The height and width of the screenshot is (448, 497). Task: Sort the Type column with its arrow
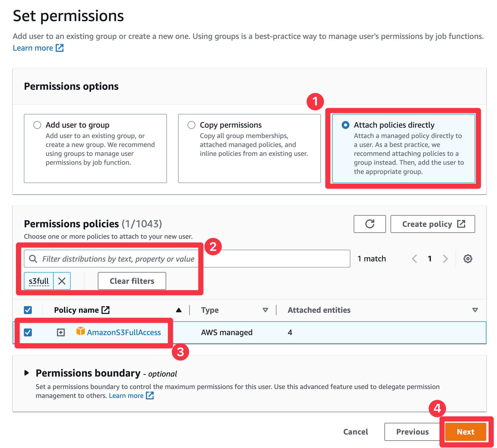[x=265, y=310]
